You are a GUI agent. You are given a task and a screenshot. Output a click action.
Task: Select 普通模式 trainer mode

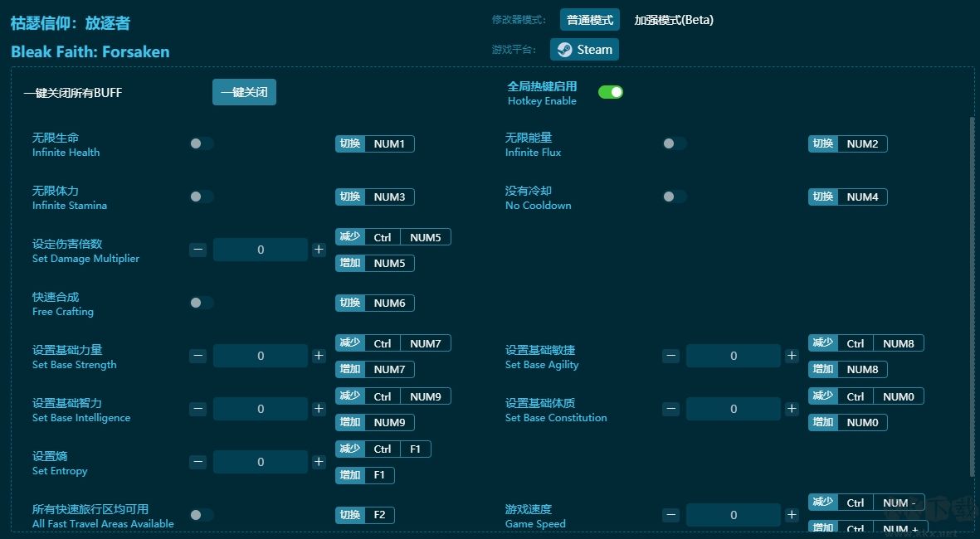tap(589, 20)
